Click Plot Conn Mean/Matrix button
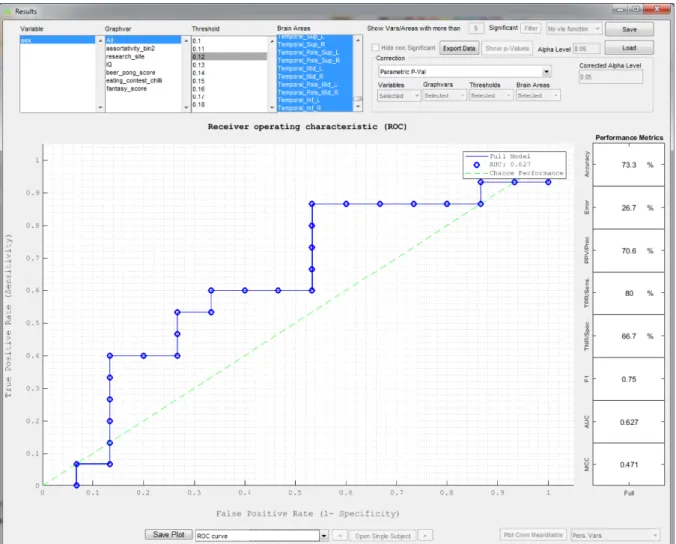This screenshot has height=544, width=676. (533, 535)
